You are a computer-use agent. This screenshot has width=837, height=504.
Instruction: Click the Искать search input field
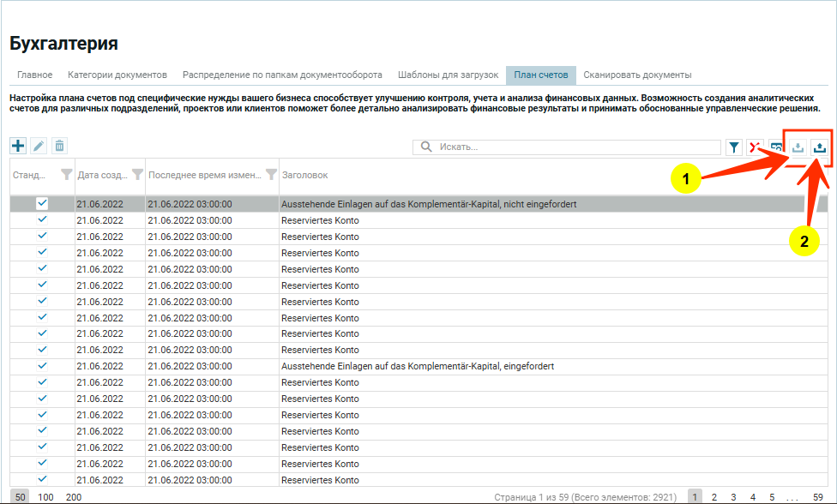(575, 147)
